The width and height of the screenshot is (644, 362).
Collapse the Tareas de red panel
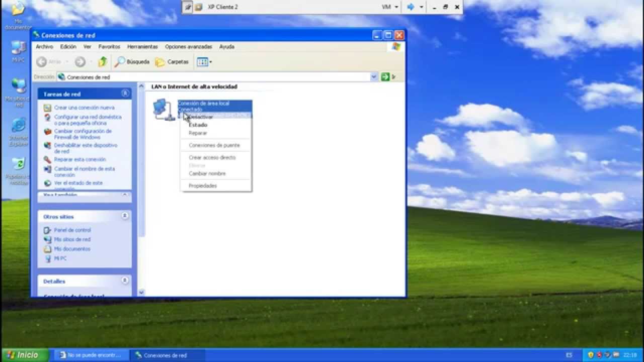(x=125, y=94)
